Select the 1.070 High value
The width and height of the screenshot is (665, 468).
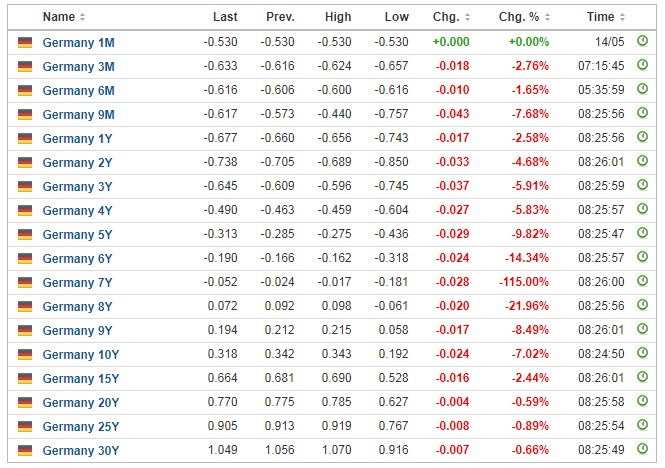click(x=337, y=450)
